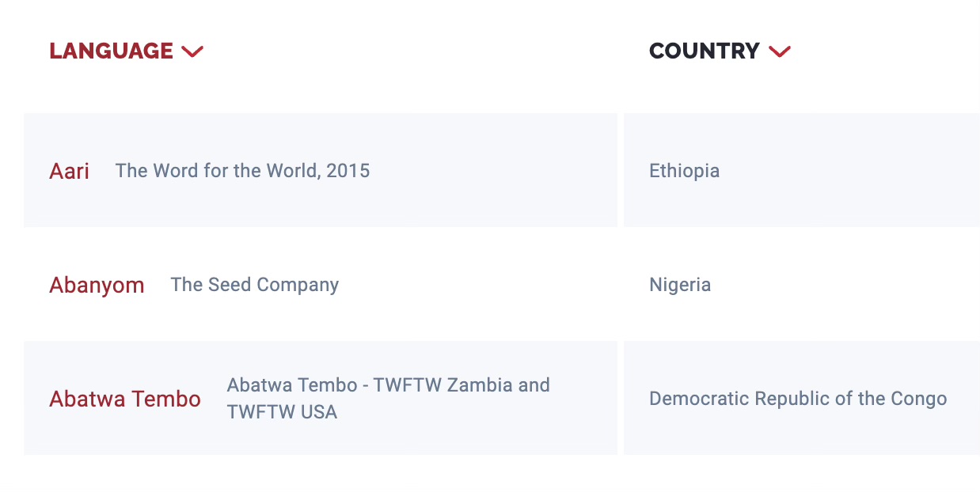Click the chevron icon next to LANGUAGE
Image resolution: width=980 pixels, height=492 pixels.
point(192,51)
